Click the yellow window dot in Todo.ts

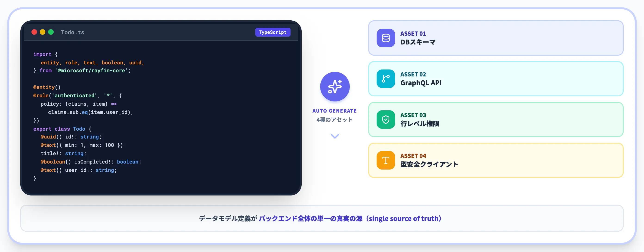(x=43, y=32)
